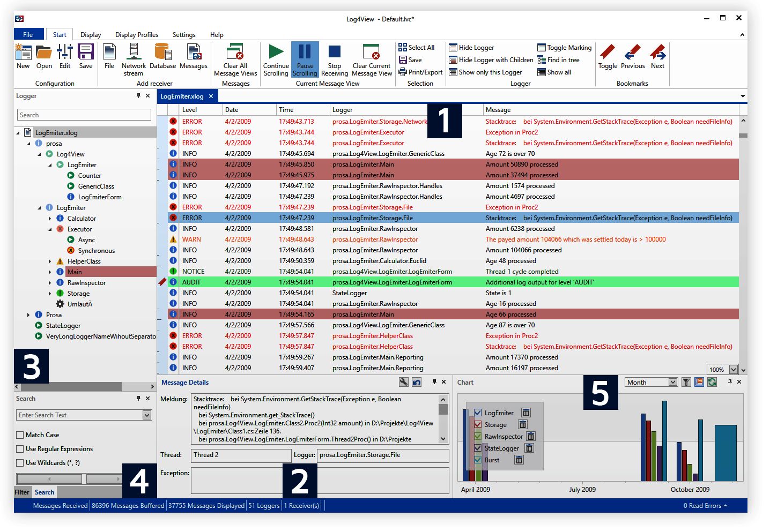Viewport: 770px width, 532px height.
Task: Open the Month interval dropdown in Chart panel
Action: [x=651, y=382]
